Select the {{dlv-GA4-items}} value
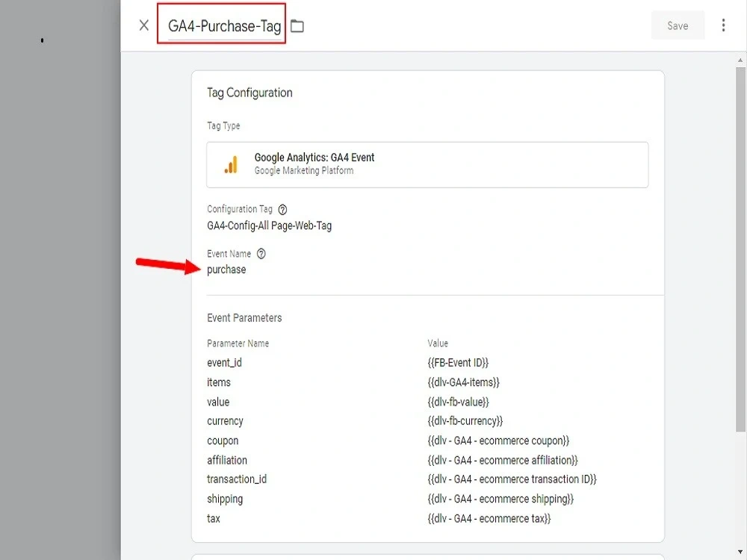Screen dimensions: 747x560 [x=464, y=382]
